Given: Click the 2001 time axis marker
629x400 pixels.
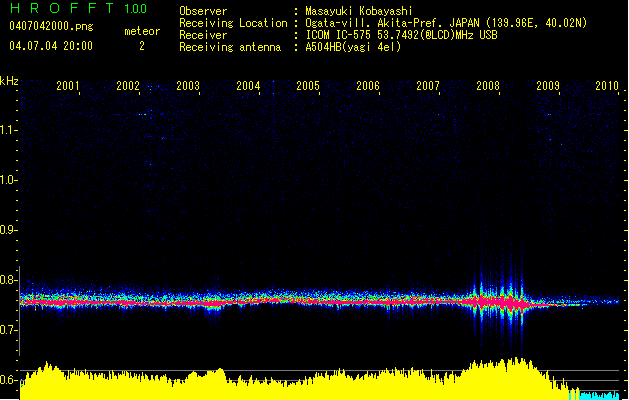Looking at the screenshot, I should (68, 85).
